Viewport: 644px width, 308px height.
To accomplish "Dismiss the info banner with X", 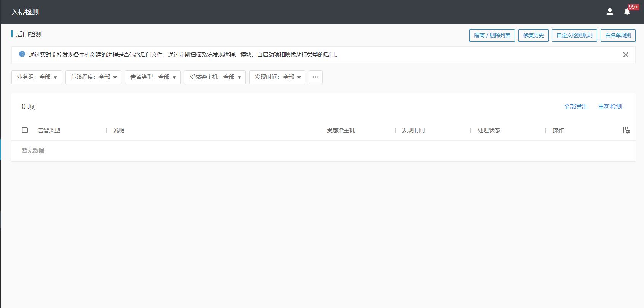I will (626, 55).
